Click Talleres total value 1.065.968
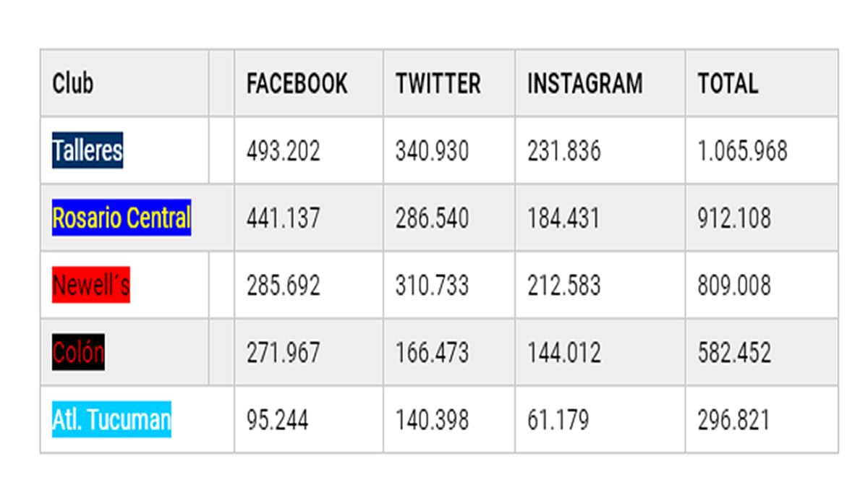The image size is (868, 488). click(742, 151)
